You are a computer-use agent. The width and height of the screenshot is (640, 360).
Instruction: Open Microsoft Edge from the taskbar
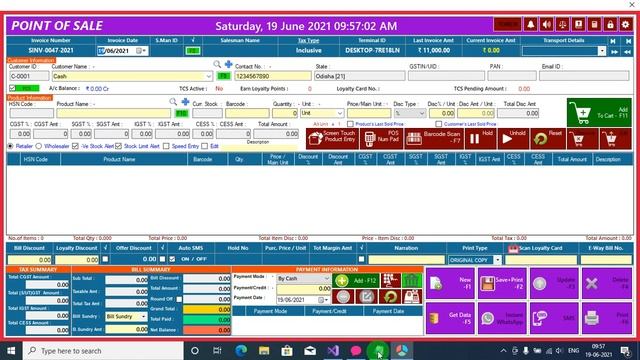tap(241, 350)
